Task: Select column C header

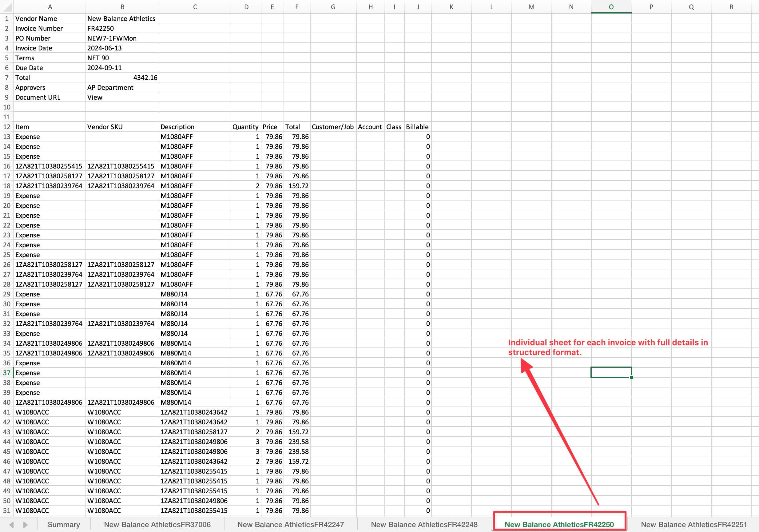Action: point(195,7)
